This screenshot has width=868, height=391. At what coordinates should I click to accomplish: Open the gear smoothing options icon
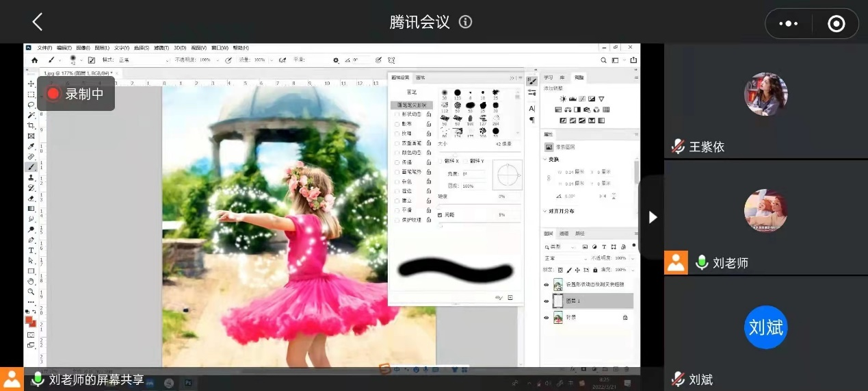click(336, 60)
